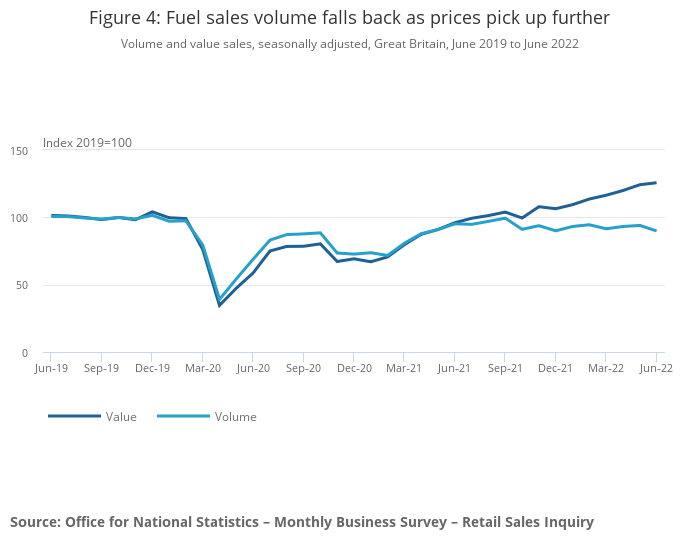Click the Value line endpoint at Jun-22

pyautogui.click(x=656, y=182)
